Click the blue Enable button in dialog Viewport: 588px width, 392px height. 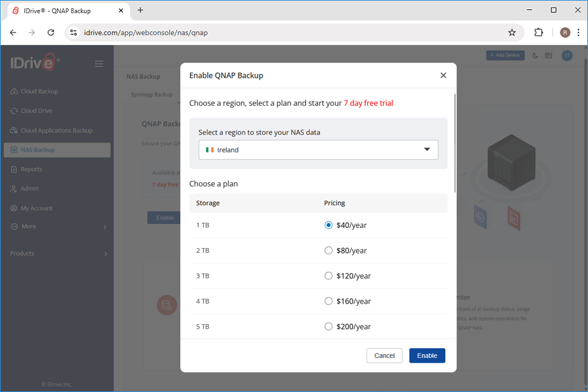(427, 355)
